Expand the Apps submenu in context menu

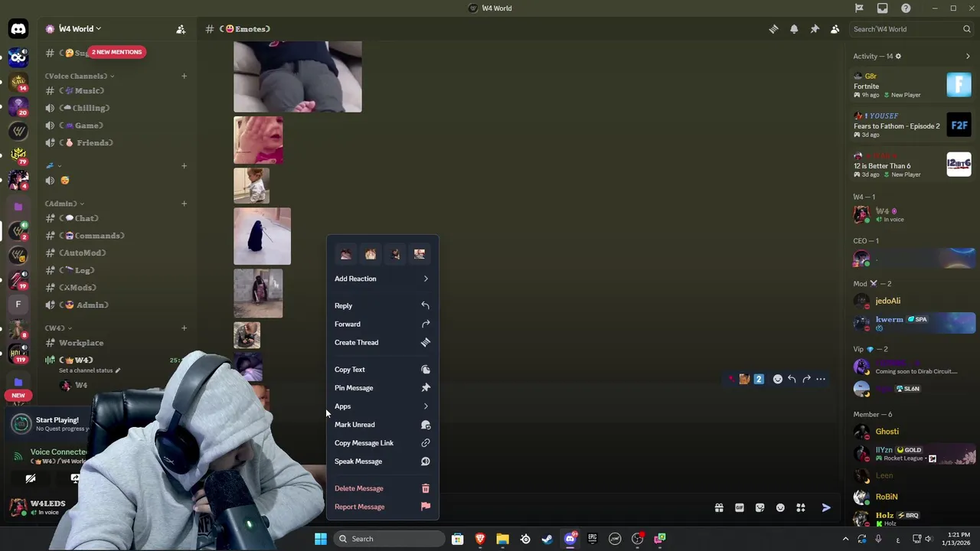click(x=382, y=406)
